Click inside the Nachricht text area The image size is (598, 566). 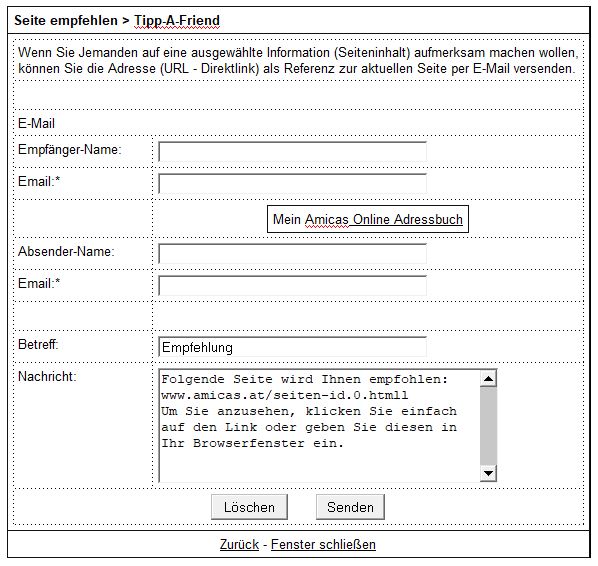(x=320, y=426)
